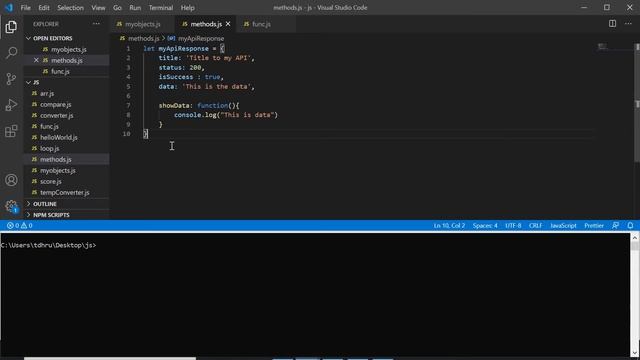This screenshot has height=360, width=640.
Task: Open the Run menu
Action: [135, 8]
